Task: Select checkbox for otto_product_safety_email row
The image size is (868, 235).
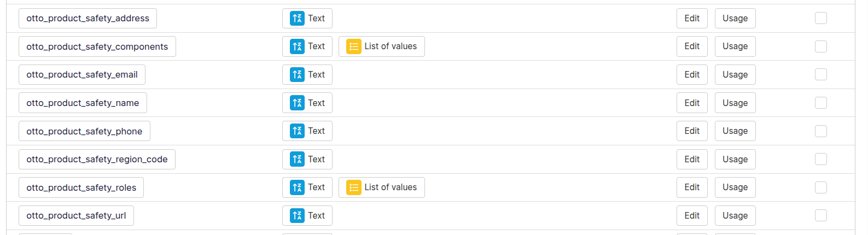Action: [820, 74]
